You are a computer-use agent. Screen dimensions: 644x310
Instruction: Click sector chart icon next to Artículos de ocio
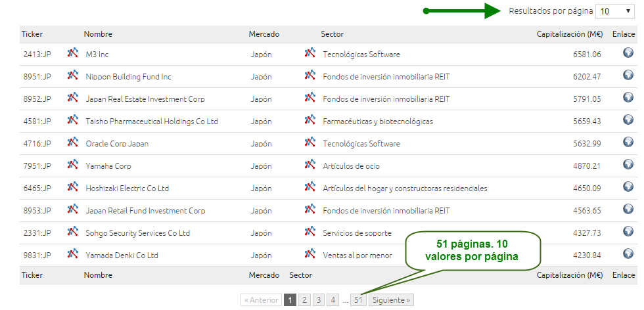[x=310, y=164]
